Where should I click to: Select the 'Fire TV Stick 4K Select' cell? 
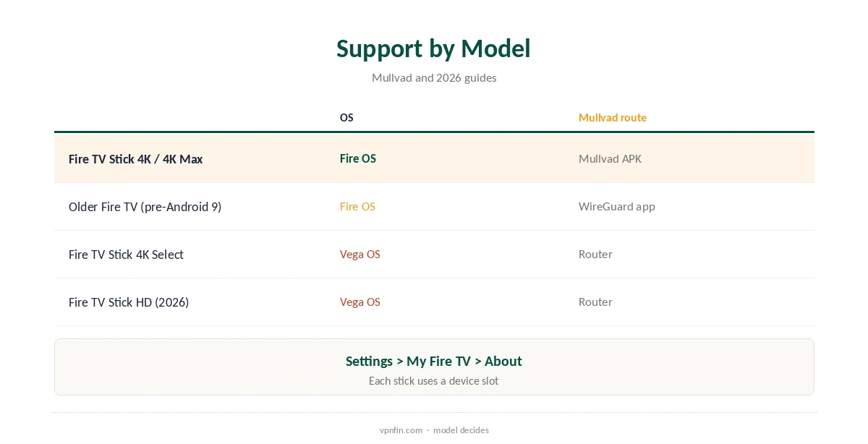[126, 255]
